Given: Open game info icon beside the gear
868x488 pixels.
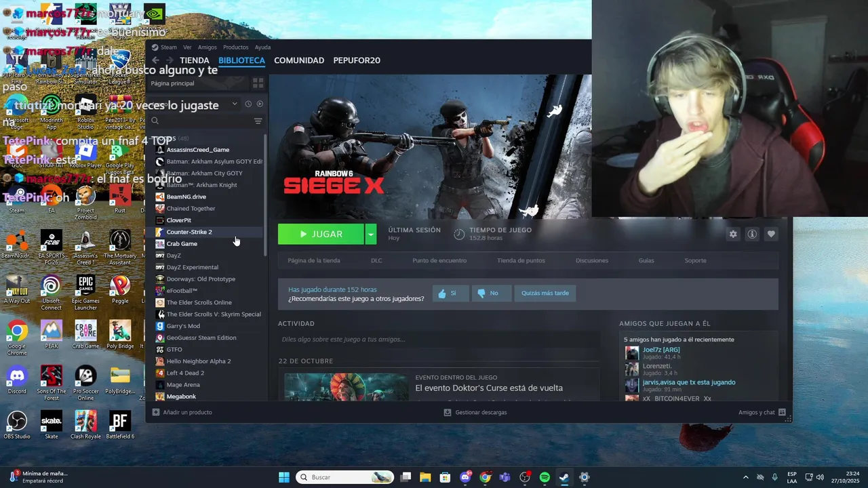Looking at the screenshot, I should [x=752, y=234].
